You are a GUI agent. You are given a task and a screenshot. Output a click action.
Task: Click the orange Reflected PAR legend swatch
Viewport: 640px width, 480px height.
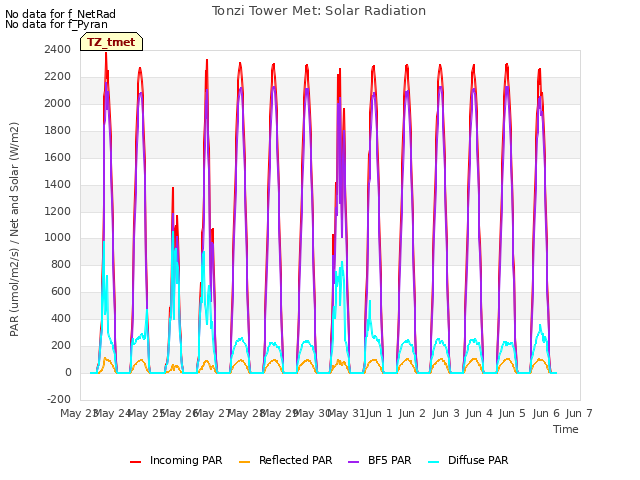coord(244,462)
